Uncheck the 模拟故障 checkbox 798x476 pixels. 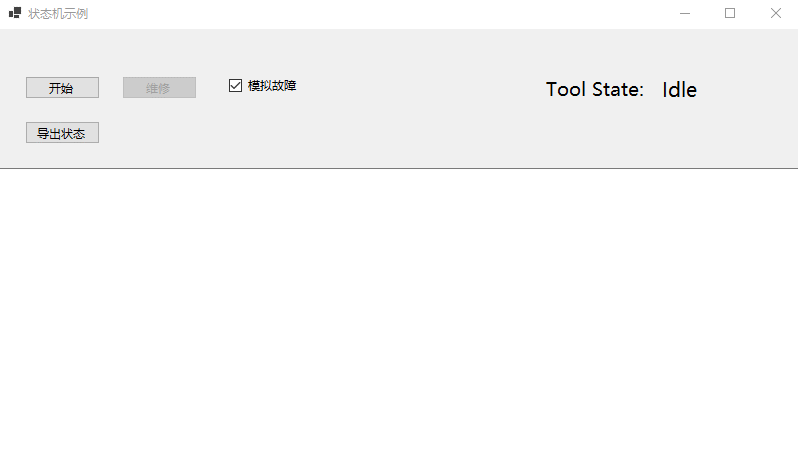pos(236,86)
